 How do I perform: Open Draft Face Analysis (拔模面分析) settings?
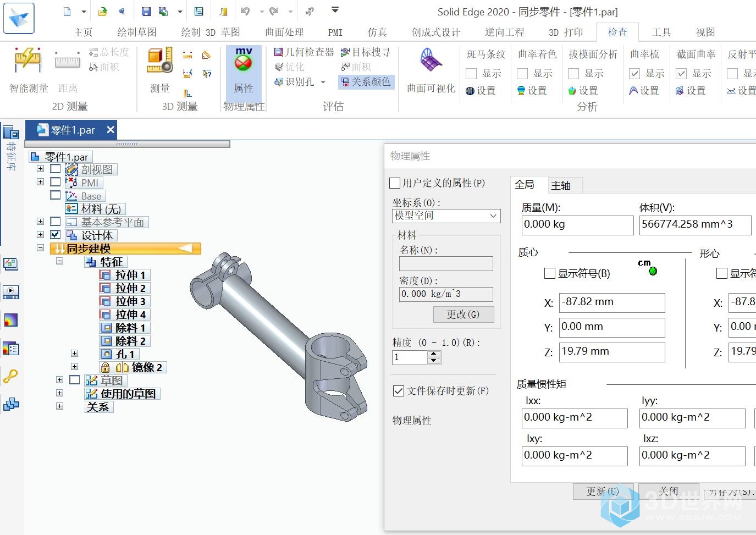tap(583, 91)
